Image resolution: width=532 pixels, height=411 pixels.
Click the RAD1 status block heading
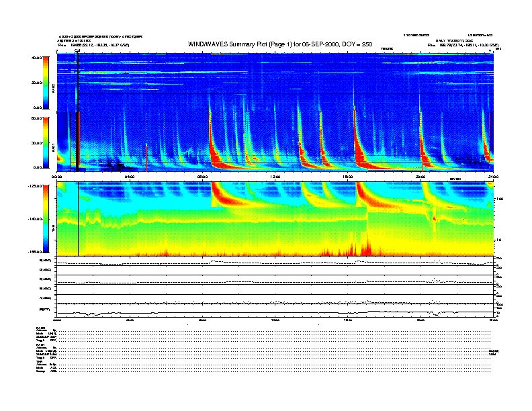pos(41,345)
